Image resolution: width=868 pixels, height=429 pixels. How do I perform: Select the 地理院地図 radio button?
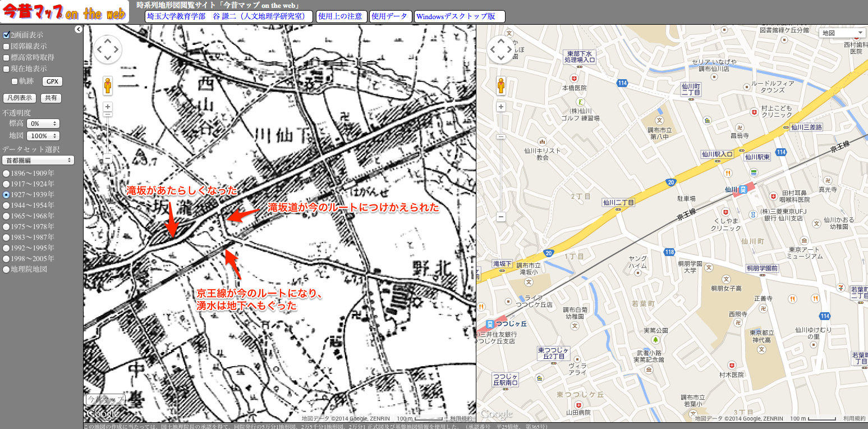coord(6,269)
